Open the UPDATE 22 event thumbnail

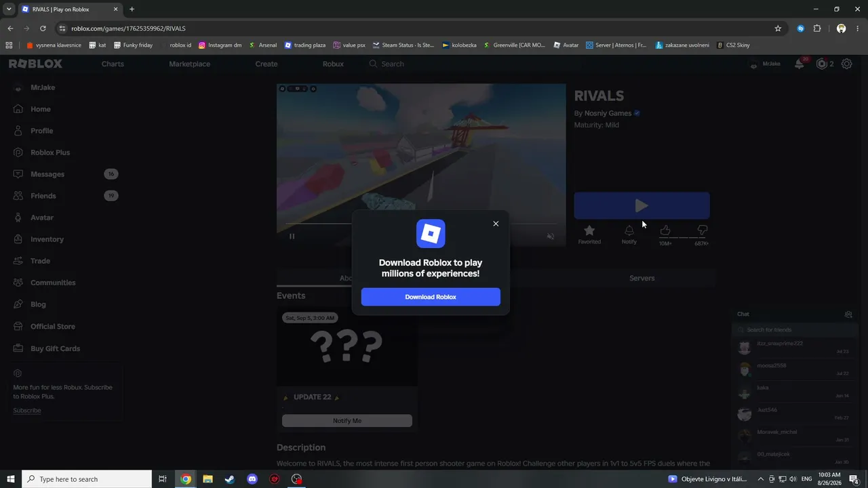[x=347, y=347]
